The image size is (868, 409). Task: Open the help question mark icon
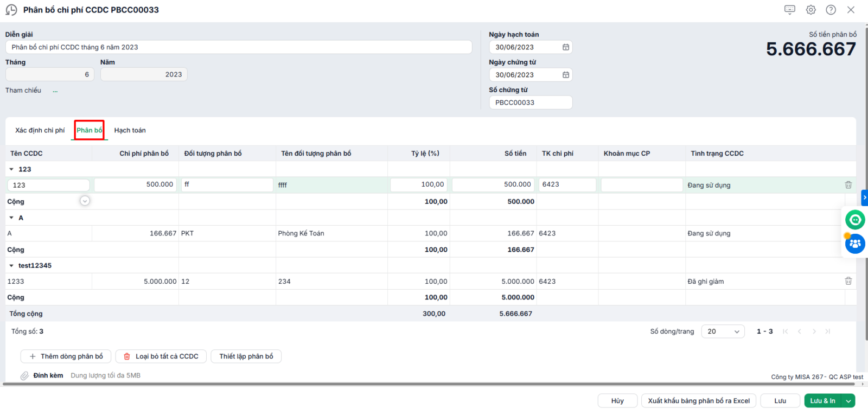click(x=831, y=10)
